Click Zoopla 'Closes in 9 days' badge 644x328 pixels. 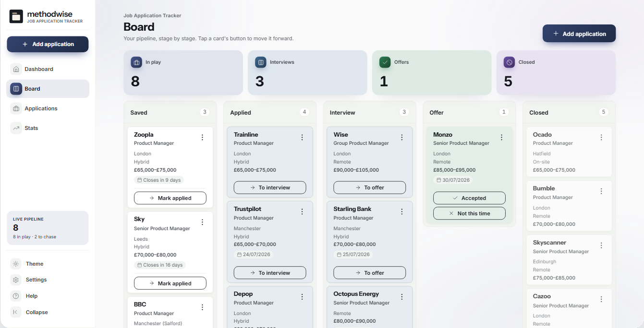(x=159, y=180)
